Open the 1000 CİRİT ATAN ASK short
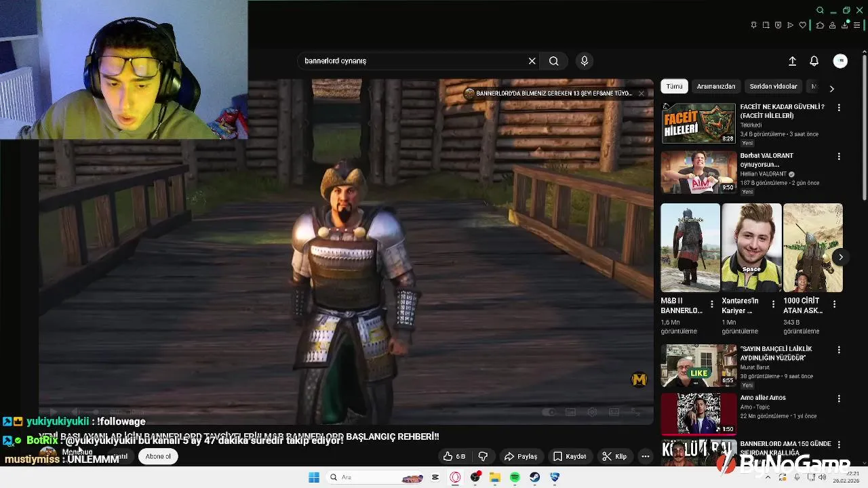 click(x=812, y=248)
